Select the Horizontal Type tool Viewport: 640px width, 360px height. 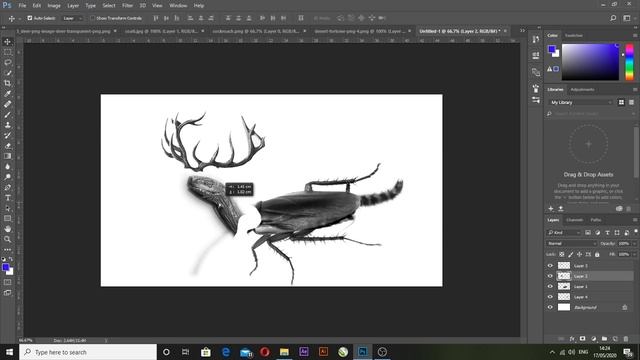pos(7,198)
